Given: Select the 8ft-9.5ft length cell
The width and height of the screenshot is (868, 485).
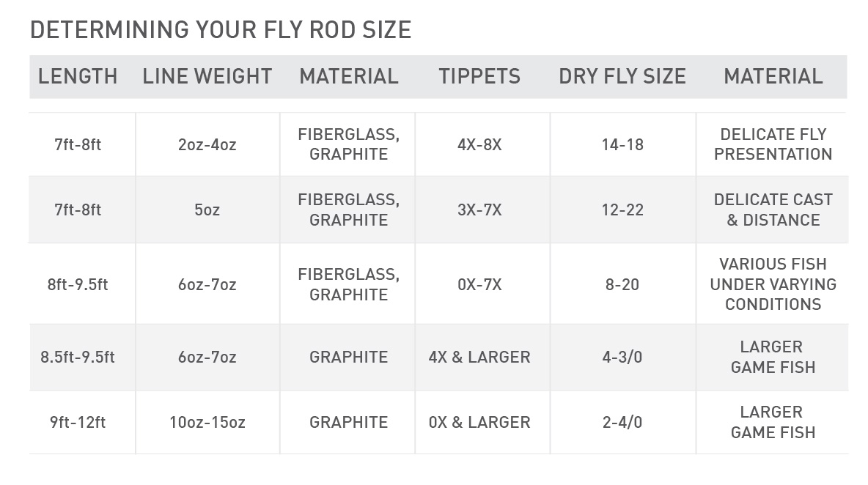Looking at the screenshot, I should (78, 284).
